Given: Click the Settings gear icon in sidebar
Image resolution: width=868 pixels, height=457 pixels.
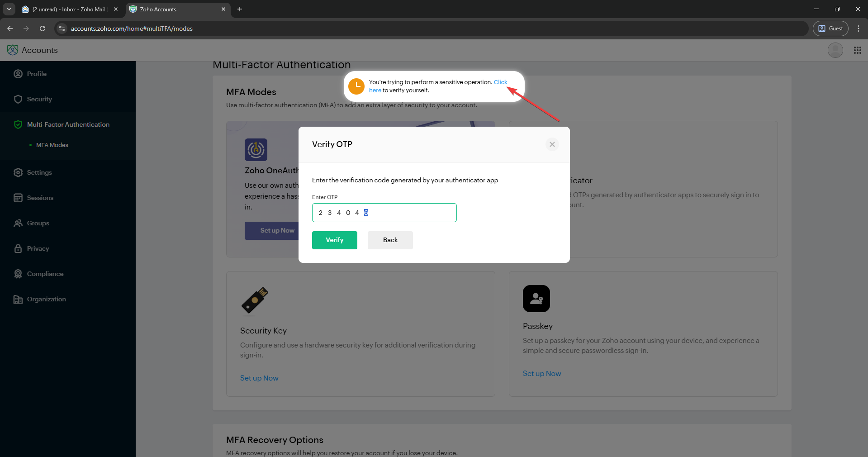Looking at the screenshot, I should point(18,172).
